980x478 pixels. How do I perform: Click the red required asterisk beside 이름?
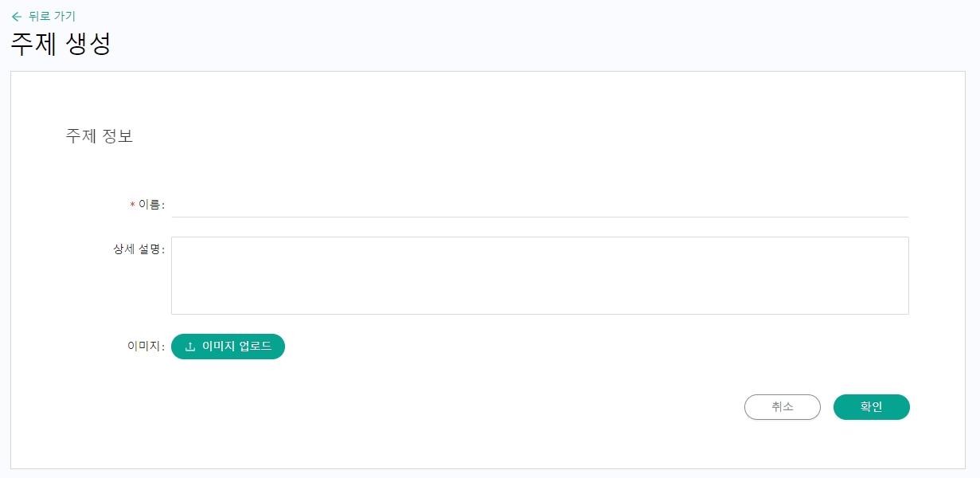[x=132, y=206]
